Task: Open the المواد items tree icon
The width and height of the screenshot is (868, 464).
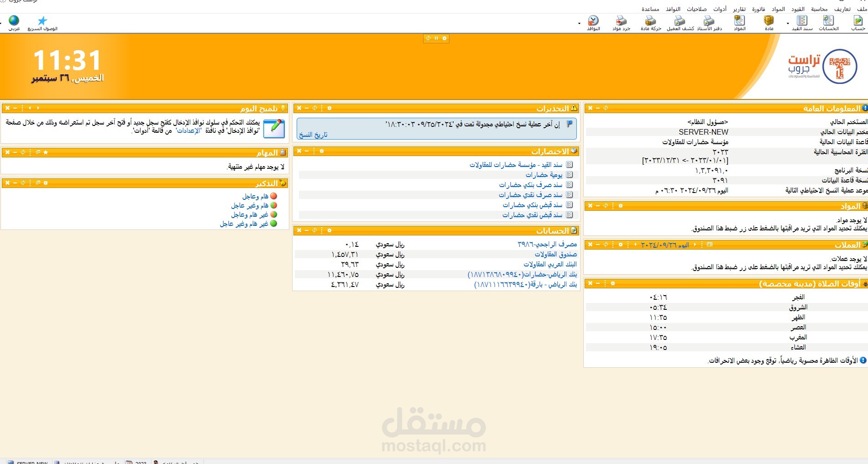Action: tap(739, 23)
